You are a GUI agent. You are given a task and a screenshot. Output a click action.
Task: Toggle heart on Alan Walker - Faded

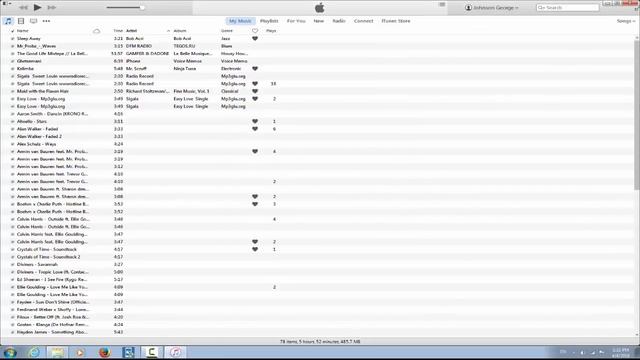click(x=255, y=129)
